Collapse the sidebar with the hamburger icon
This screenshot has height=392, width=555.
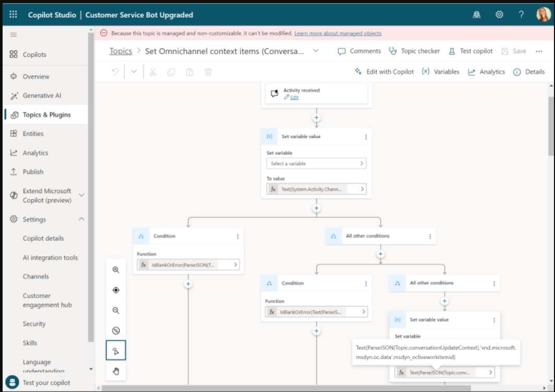coord(14,34)
